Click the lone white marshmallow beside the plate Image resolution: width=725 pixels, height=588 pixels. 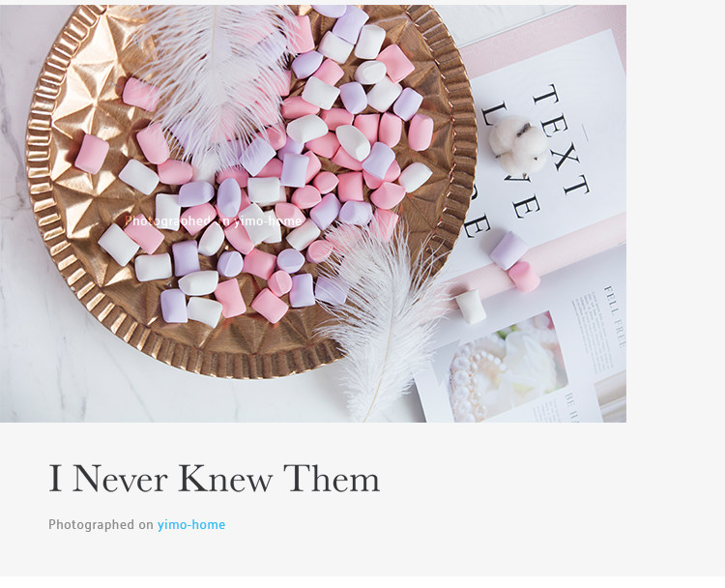[471, 307]
